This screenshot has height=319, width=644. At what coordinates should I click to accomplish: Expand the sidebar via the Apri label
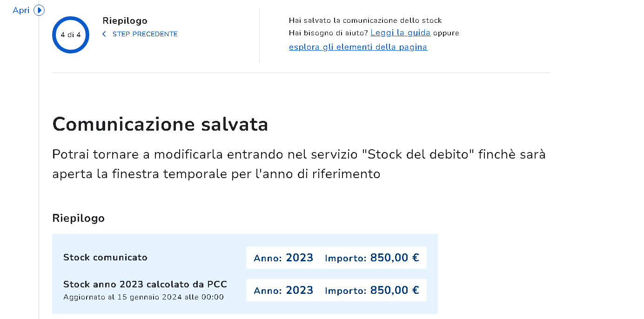click(21, 10)
